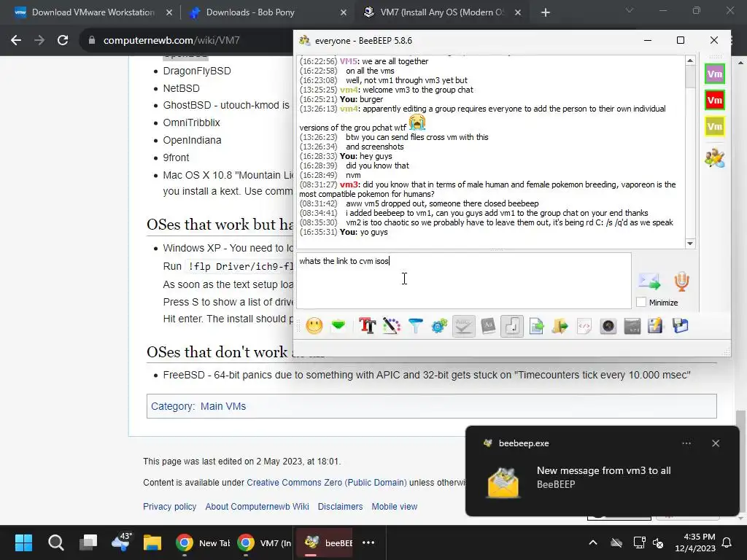Click chat scrollbar up arrow

click(690, 61)
